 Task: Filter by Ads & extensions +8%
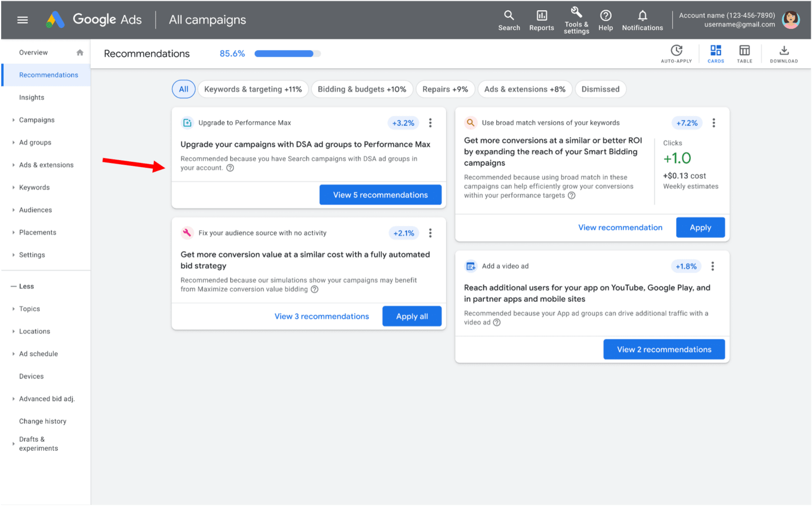point(525,89)
